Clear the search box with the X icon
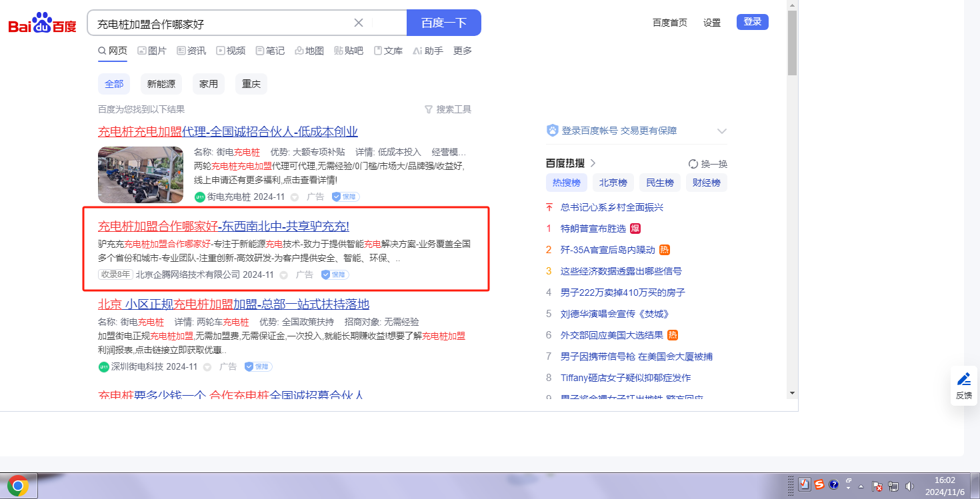The height and width of the screenshot is (499, 980). point(359,23)
